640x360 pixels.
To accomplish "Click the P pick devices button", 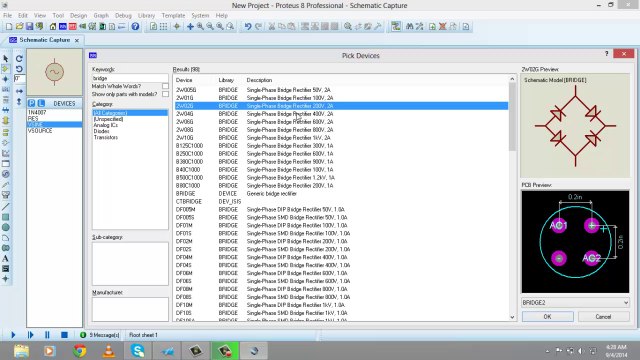I will [31, 103].
